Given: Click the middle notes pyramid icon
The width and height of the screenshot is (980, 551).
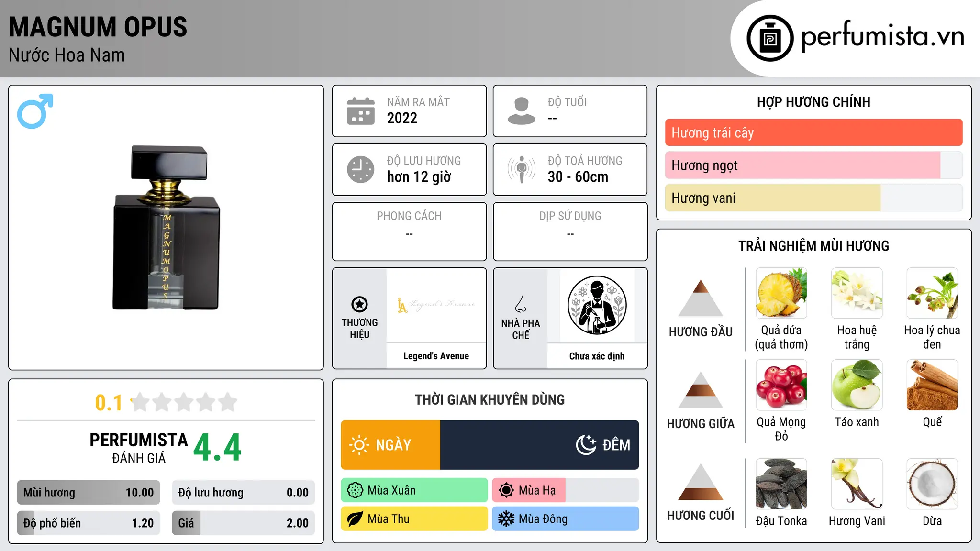Looking at the screenshot, I should point(701,390).
